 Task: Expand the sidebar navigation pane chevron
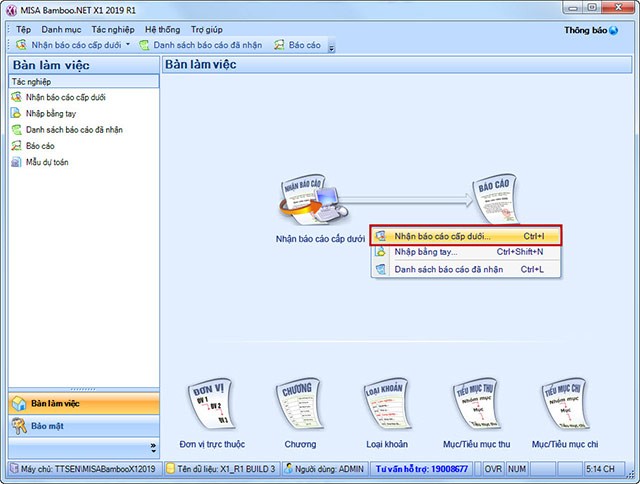tap(152, 447)
